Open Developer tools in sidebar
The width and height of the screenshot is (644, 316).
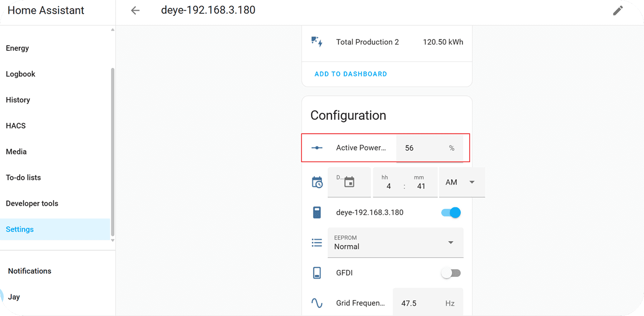point(32,203)
